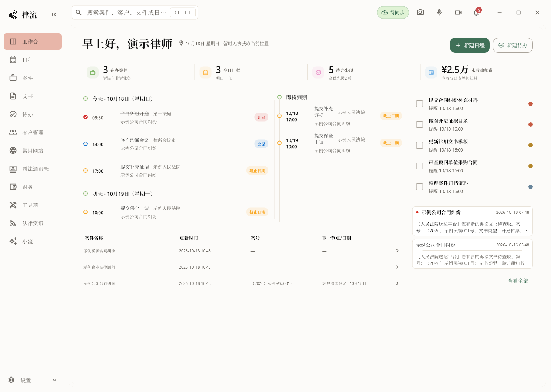Viewport: 551px width, 392px height.
Task: Check 审查顾问单位采购合同 todo
Action: (419, 166)
